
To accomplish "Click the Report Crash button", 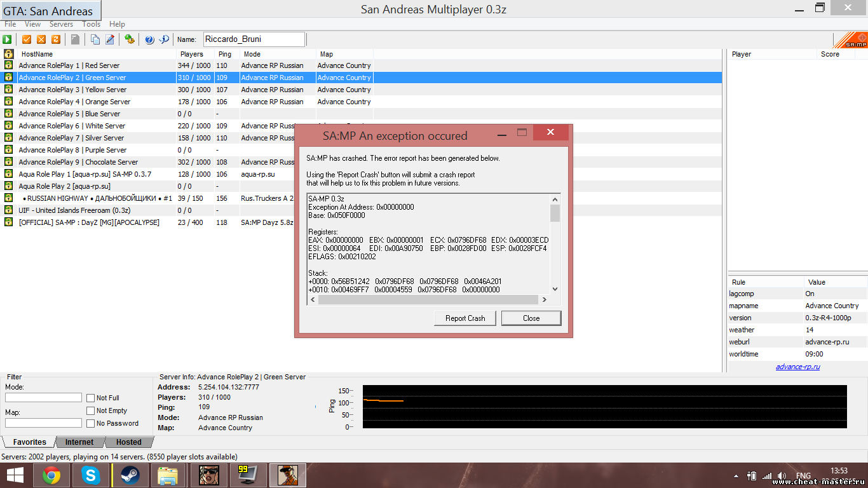I will (x=465, y=318).
